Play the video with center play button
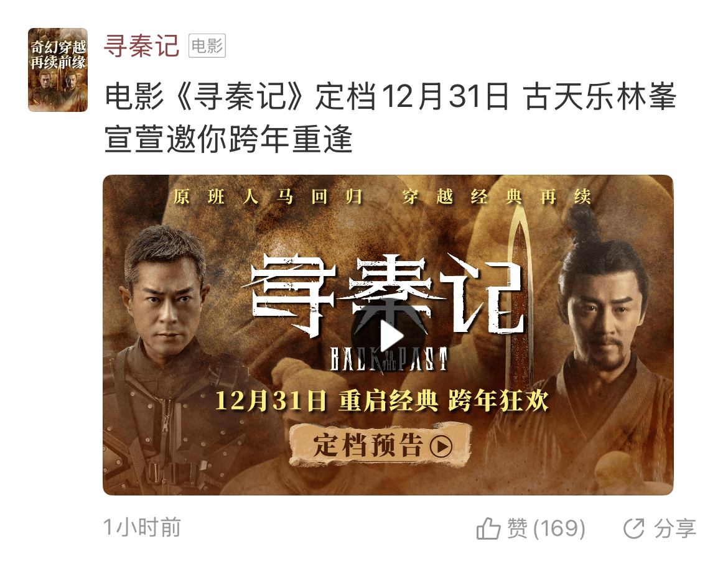 [388, 337]
